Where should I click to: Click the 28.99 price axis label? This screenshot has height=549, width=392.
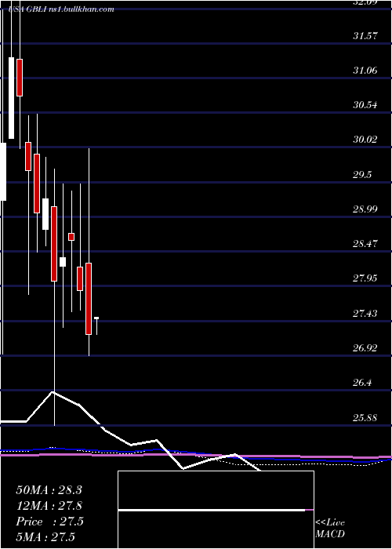click(365, 209)
